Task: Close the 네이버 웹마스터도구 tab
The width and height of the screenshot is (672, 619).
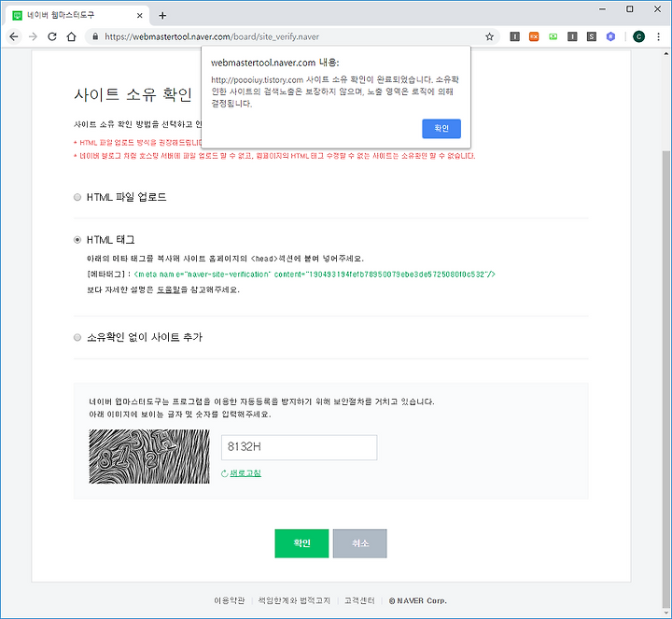Action: [x=140, y=16]
